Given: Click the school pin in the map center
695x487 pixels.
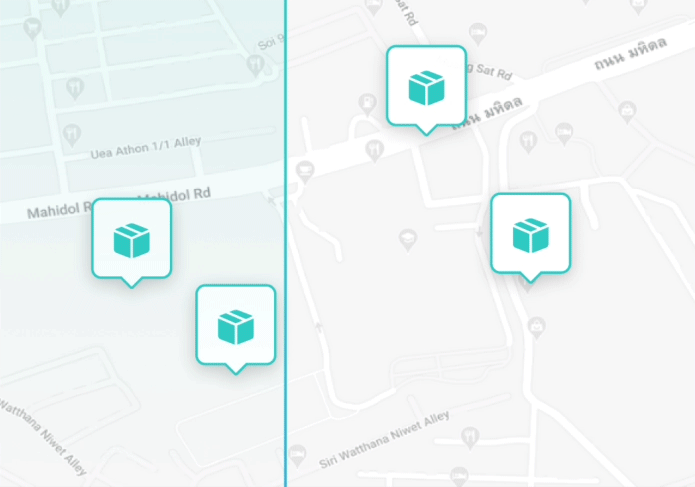Looking at the screenshot, I should (407, 238).
